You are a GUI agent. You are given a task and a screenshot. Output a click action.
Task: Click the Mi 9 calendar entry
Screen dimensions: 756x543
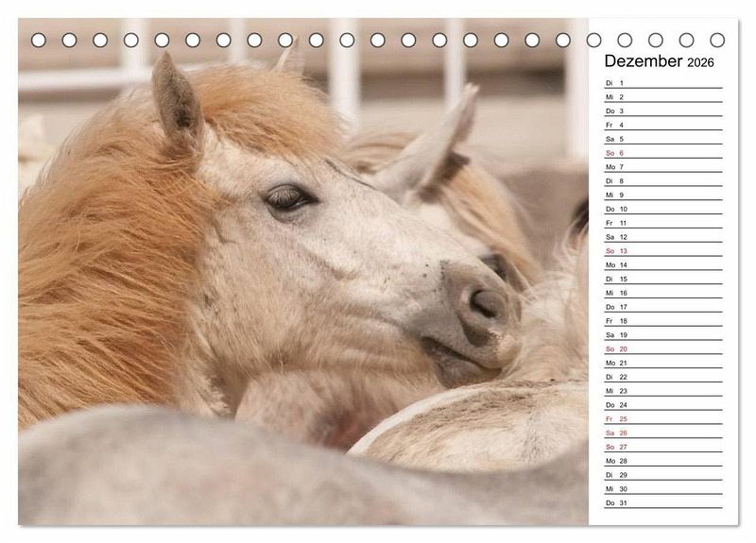[662, 195]
